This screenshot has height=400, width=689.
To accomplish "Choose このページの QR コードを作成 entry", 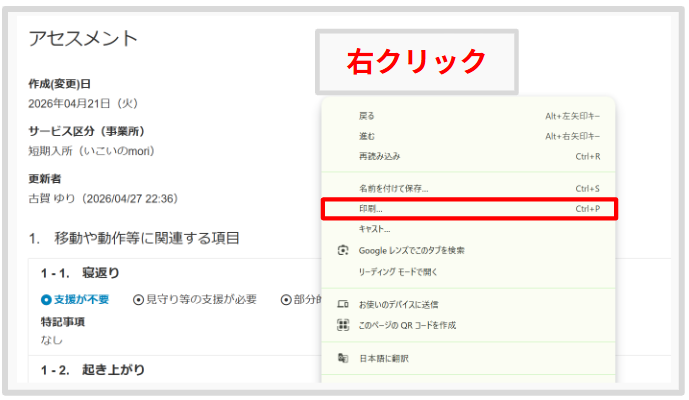I will tap(468, 325).
